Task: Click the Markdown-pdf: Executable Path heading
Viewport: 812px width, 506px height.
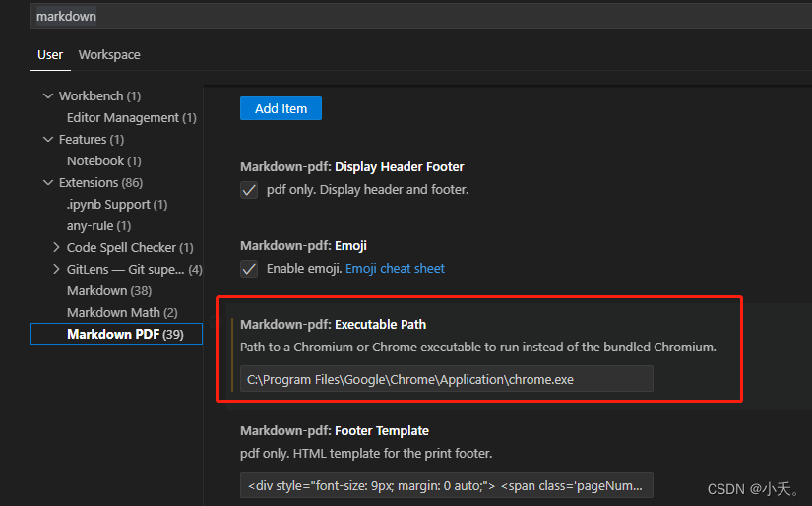Action: (333, 324)
